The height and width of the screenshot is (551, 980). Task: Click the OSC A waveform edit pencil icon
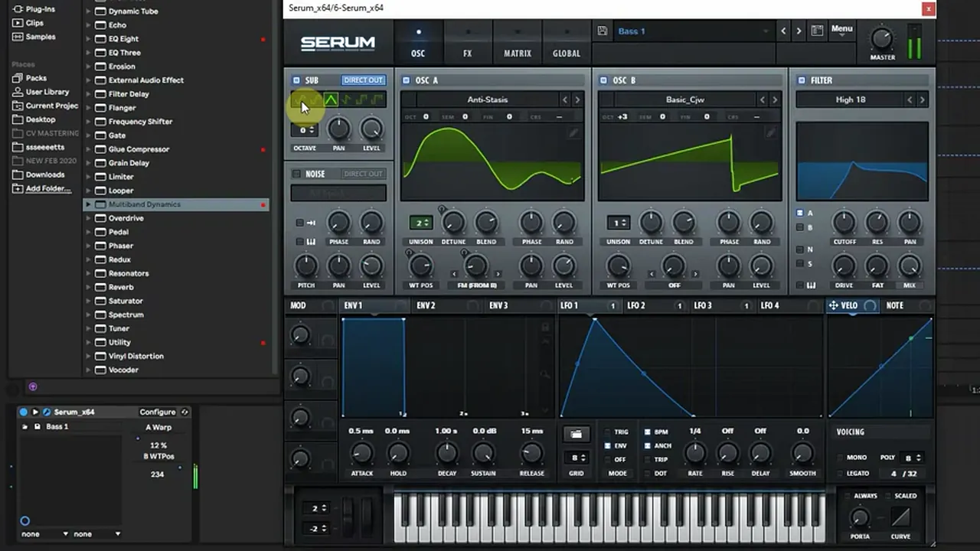(573, 133)
